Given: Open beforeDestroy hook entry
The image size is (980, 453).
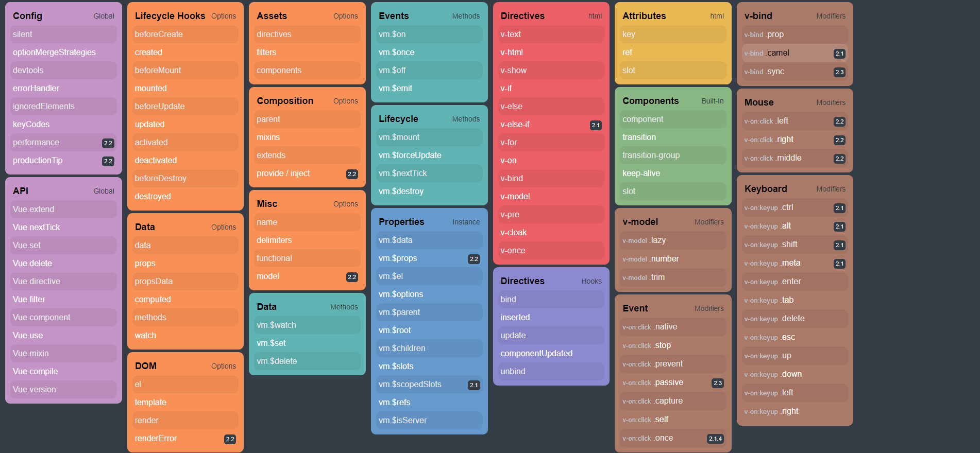Looking at the screenshot, I should 185,179.
